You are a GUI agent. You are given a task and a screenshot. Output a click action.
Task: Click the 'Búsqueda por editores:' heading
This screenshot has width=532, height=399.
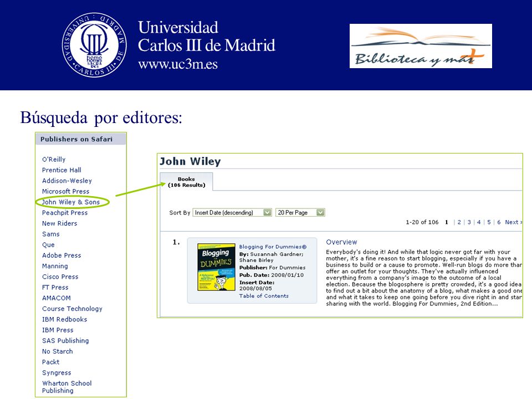[101, 118]
